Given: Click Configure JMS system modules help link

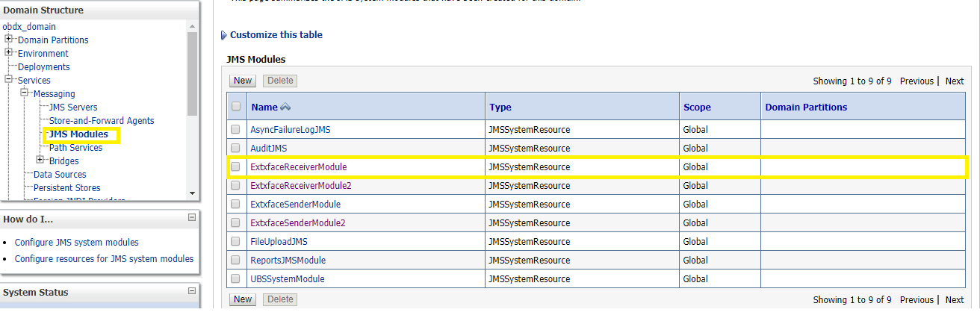Looking at the screenshot, I should click(x=76, y=243).
